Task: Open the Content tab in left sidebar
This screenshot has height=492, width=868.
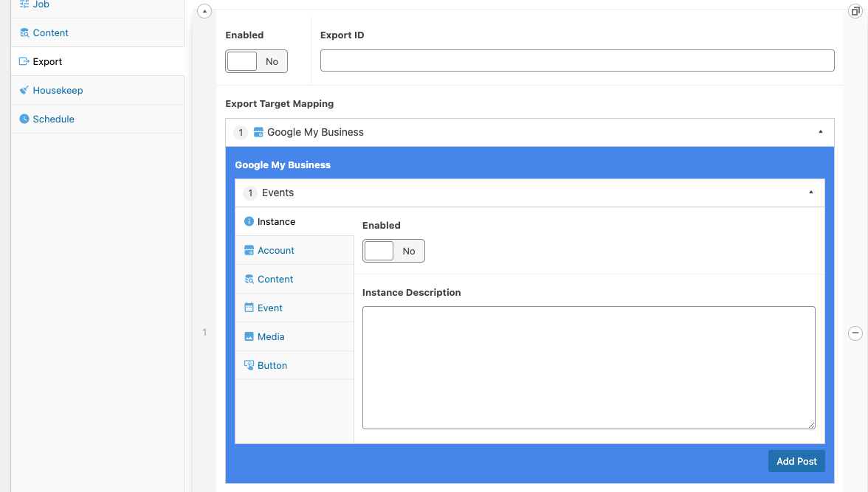Action: [x=97, y=32]
